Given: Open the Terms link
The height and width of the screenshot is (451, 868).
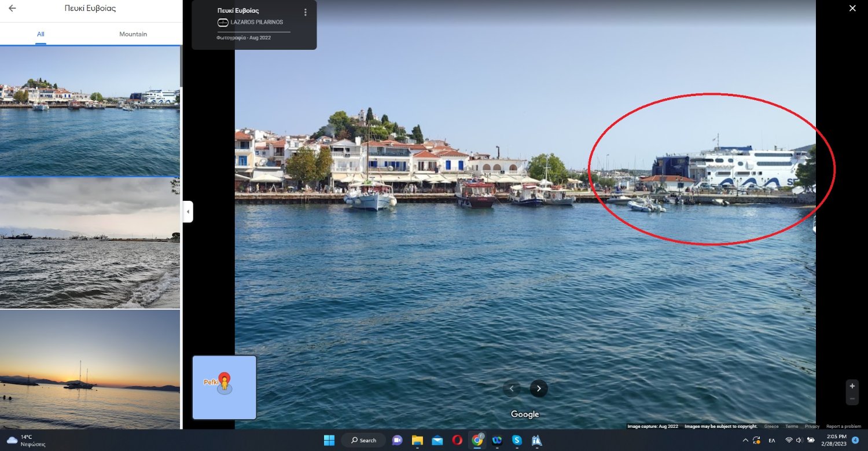Looking at the screenshot, I should tap(791, 427).
